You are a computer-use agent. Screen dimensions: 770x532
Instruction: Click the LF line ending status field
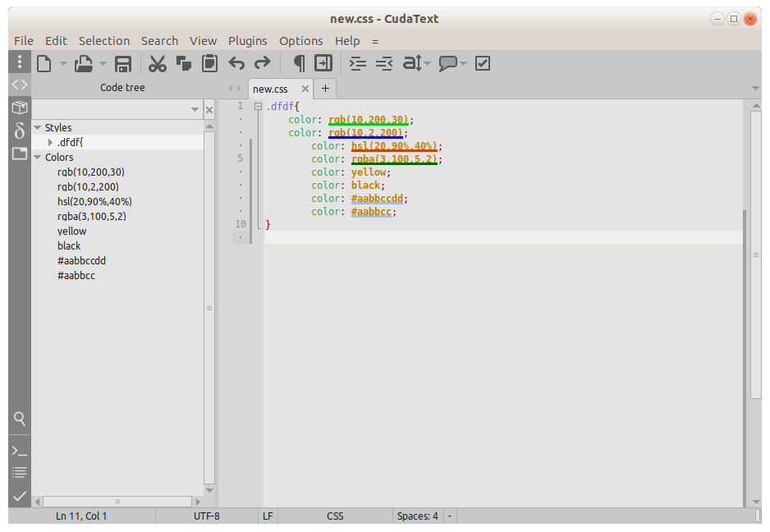point(268,516)
